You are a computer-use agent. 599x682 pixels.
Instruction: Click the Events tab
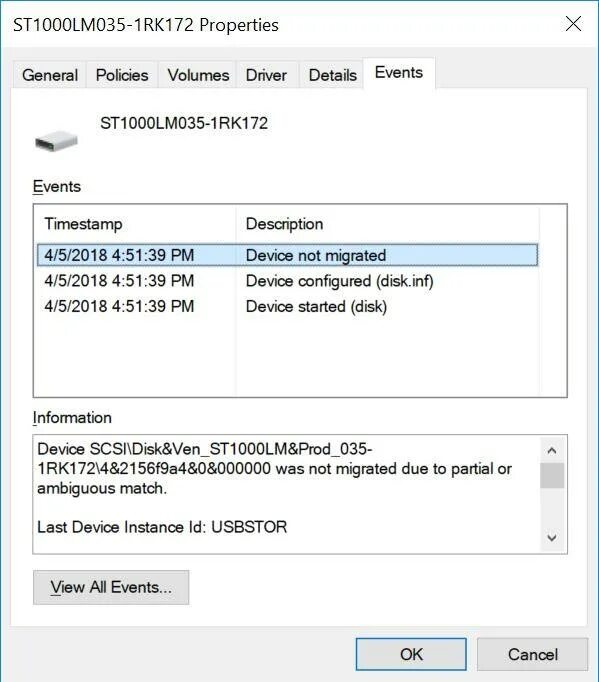399,73
